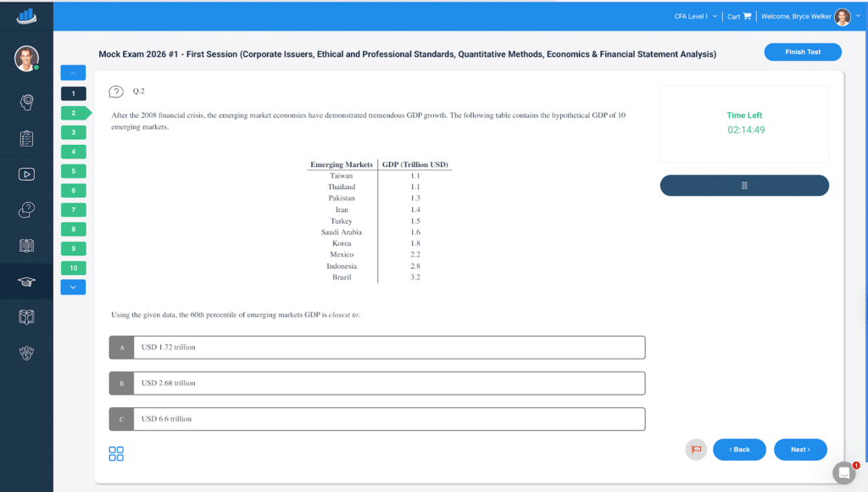The image size is (868, 492).
Task: Open the chat support bubble
Action: point(844,472)
